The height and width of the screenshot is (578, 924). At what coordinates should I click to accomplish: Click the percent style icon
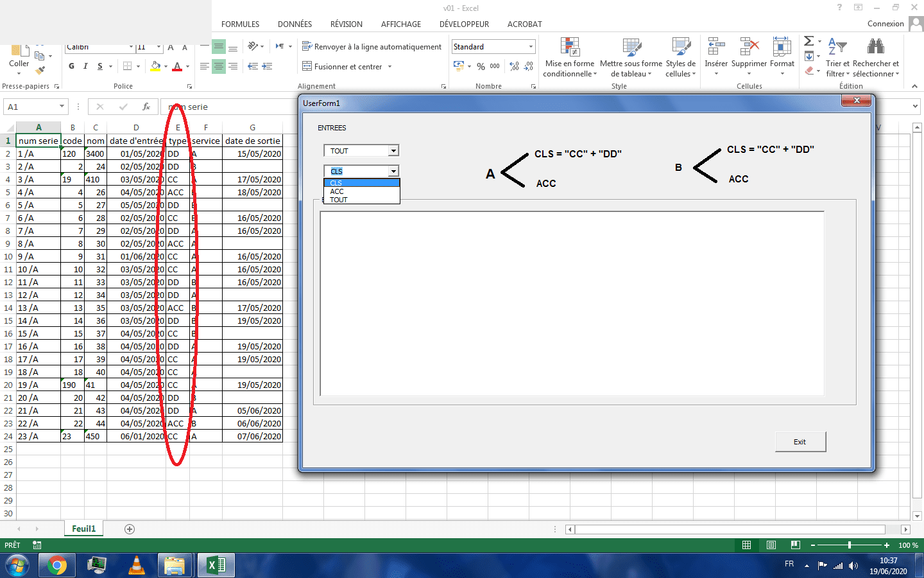coord(481,66)
